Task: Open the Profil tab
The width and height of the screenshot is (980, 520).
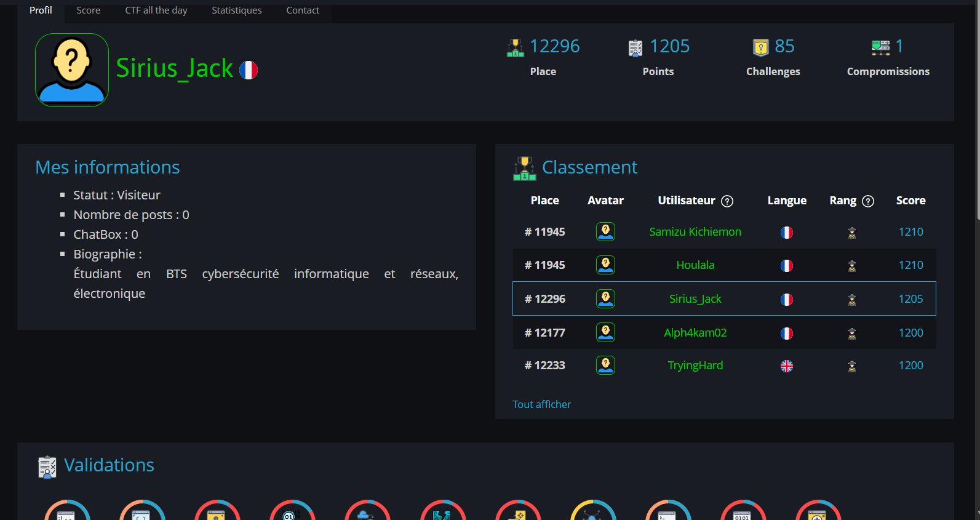Action: [x=41, y=10]
